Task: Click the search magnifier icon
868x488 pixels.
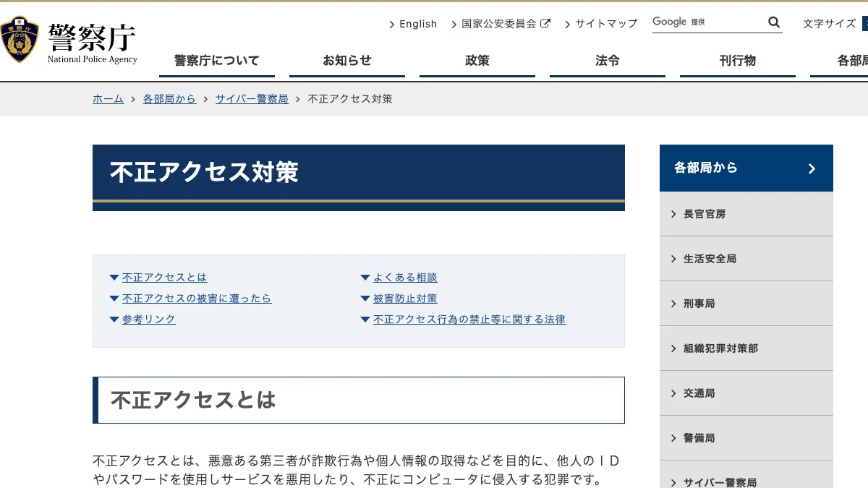Action: click(x=774, y=22)
